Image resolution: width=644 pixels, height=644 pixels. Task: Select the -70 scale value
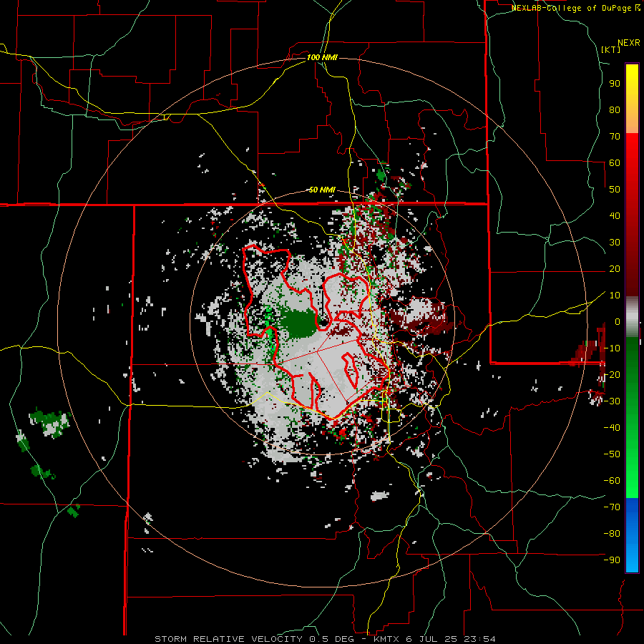tap(612, 507)
